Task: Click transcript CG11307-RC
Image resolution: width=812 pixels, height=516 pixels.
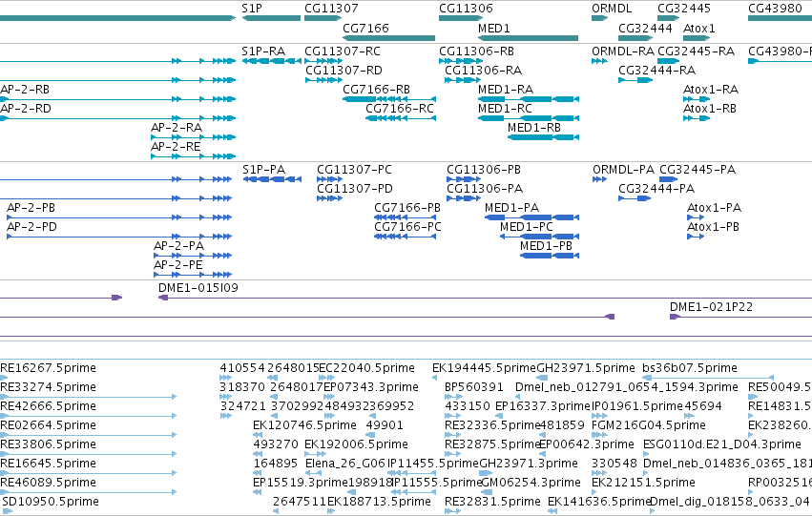Action: tap(343, 52)
